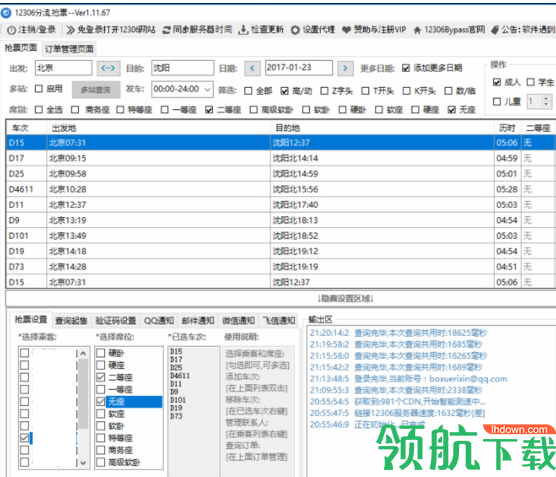Viewport: 556px width, 477px height.
Task: Click 检查更新 download icon
Action: coord(243,30)
